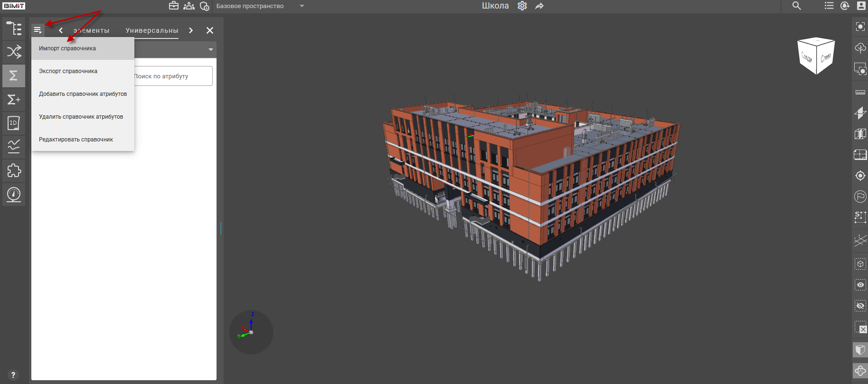
Task: Focus the Поиск по атрибуту search field
Action: point(173,76)
